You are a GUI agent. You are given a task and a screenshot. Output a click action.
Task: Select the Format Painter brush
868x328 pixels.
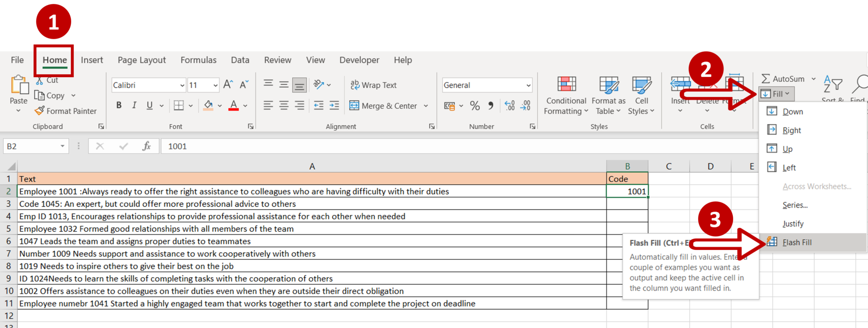(39, 111)
